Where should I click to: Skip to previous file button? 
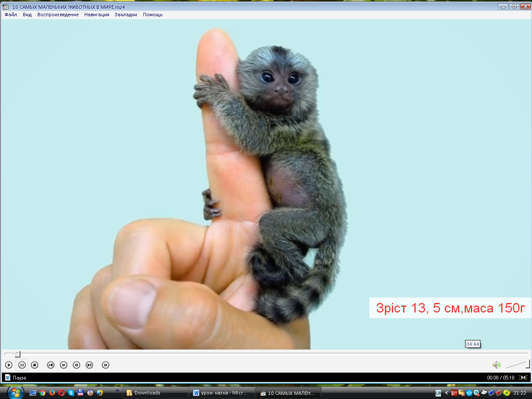point(51,365)
